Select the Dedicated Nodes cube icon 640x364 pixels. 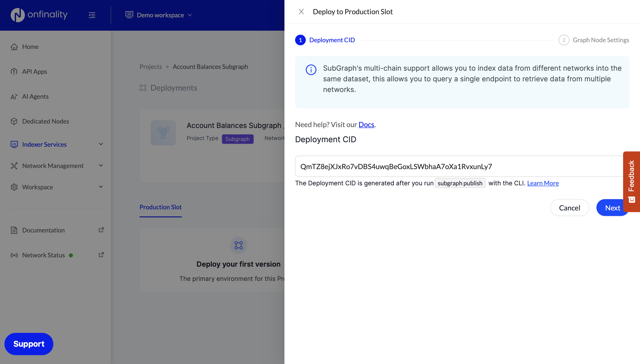(x=14, y=121)
